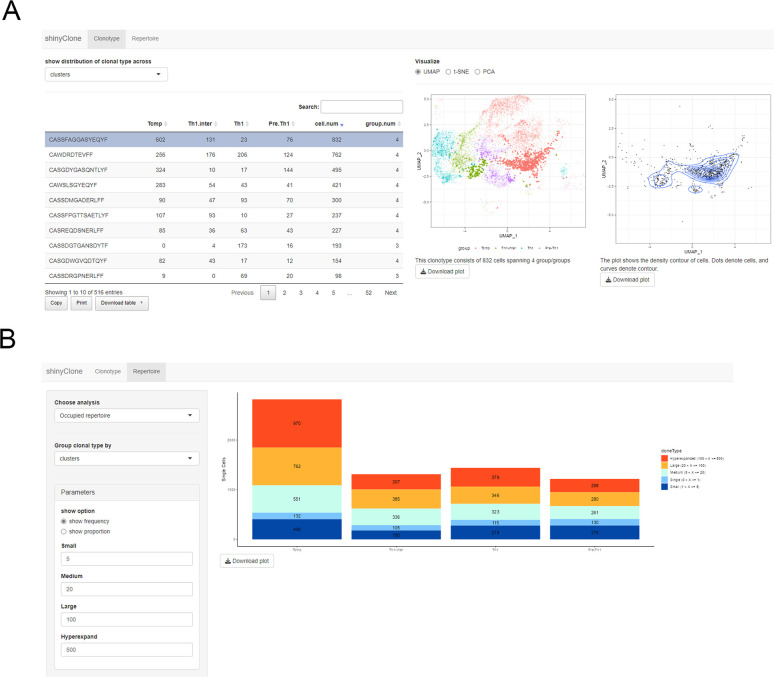Select the CASREQDSNERLFF clonotype row

tap(224, 231)
